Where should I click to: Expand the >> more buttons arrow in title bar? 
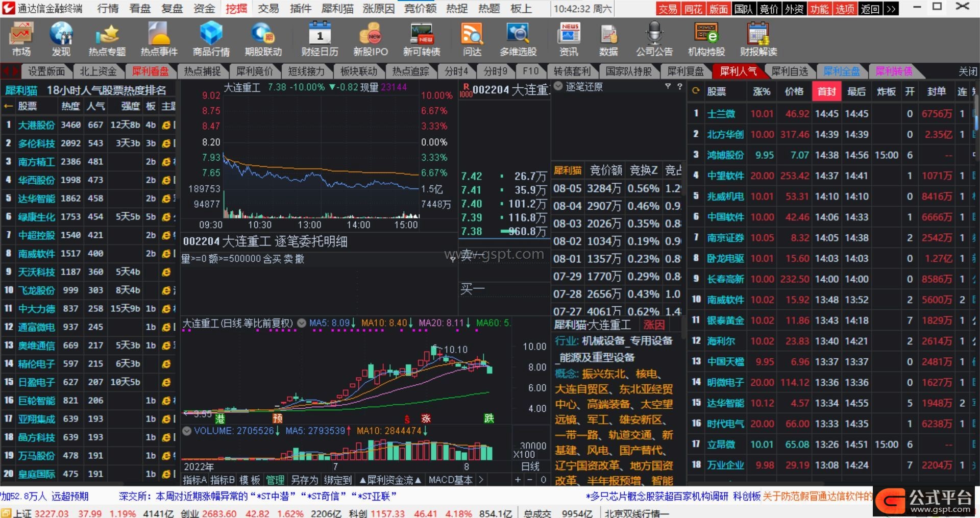(891, 9)
